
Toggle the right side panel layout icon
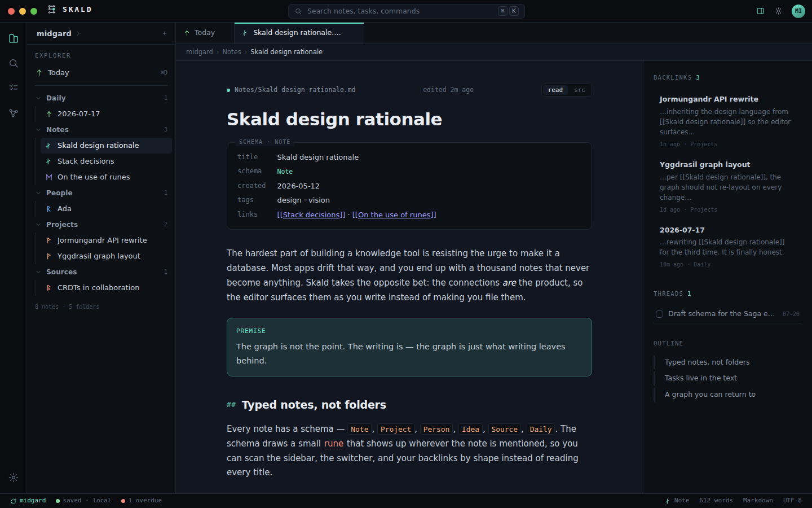[x=760, y=11]
